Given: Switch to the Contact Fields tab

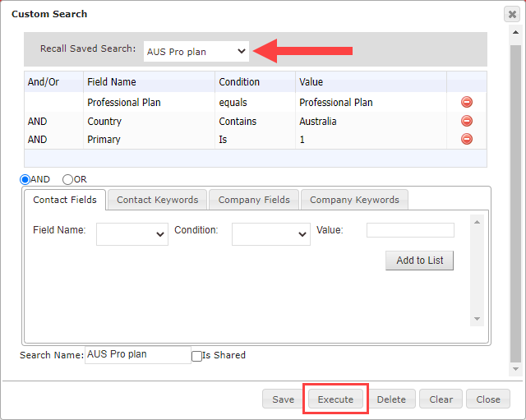Looking at the screenshot, I should point(65,200).
